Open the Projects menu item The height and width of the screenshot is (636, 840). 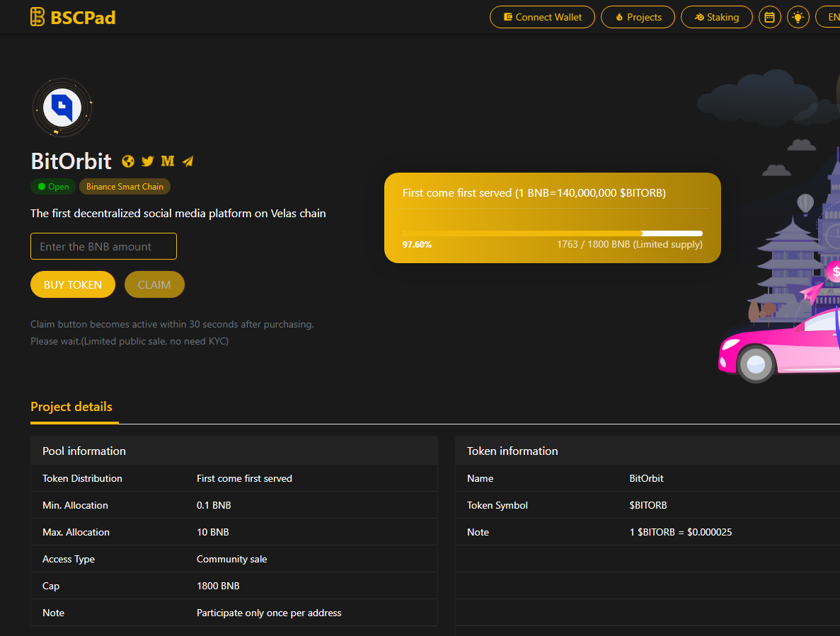[x=638, y=17]
